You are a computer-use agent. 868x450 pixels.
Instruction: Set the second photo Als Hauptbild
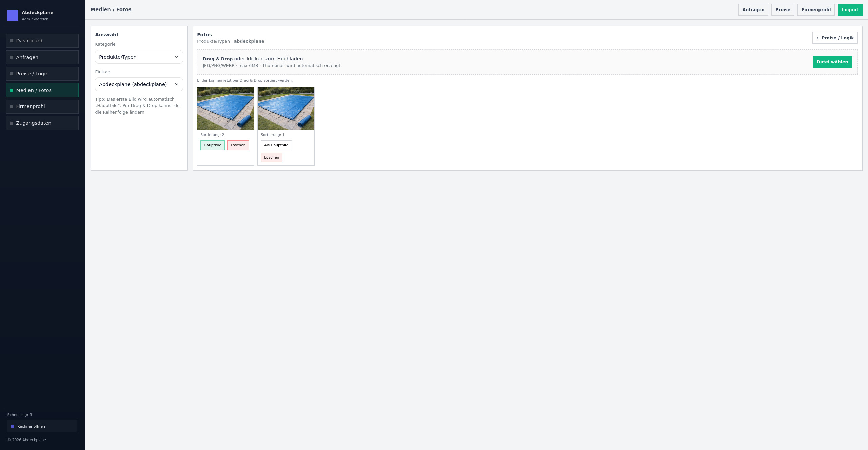(x=276, y=145)
